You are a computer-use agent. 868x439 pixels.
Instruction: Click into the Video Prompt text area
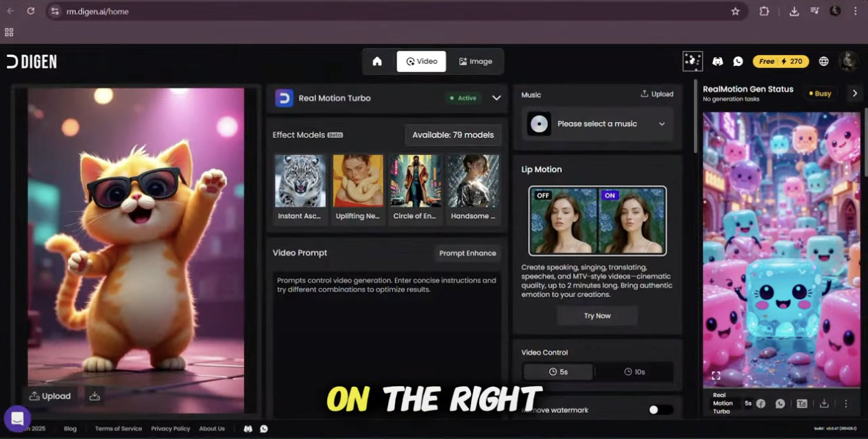point(387,343)
